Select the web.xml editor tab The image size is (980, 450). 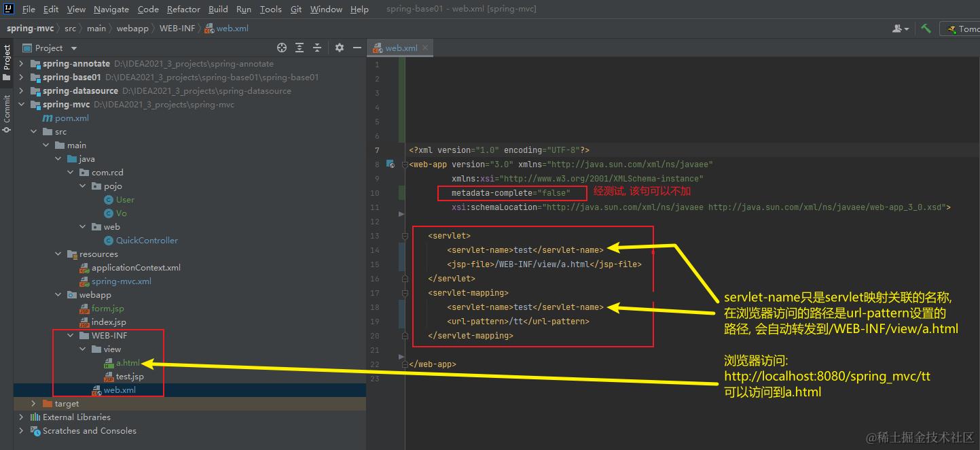pos(401,48)
